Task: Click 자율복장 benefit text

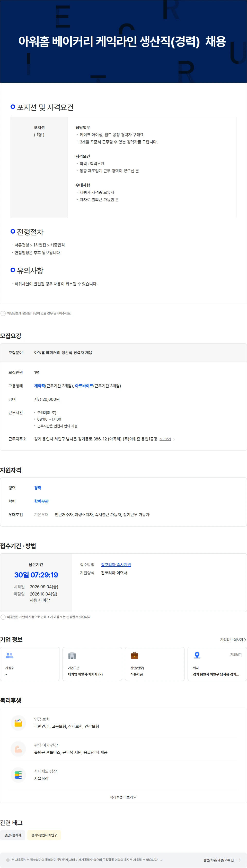Action: click(41, 778)
